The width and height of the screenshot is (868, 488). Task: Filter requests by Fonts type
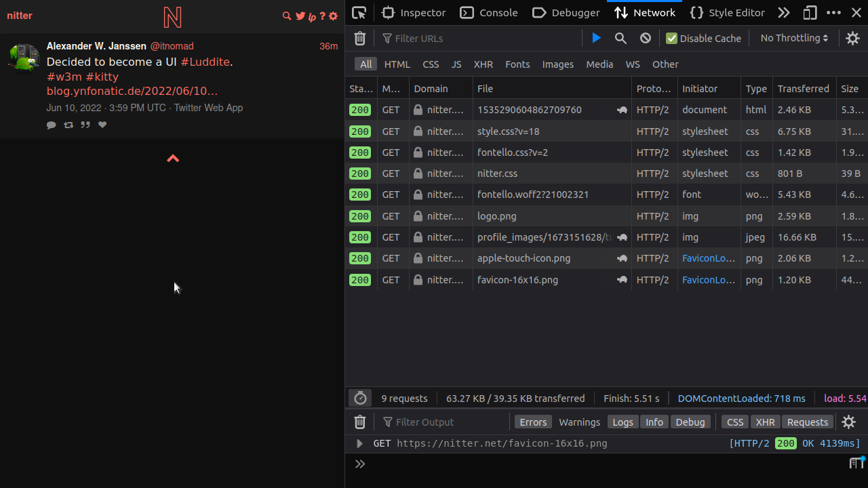(517, 64)
